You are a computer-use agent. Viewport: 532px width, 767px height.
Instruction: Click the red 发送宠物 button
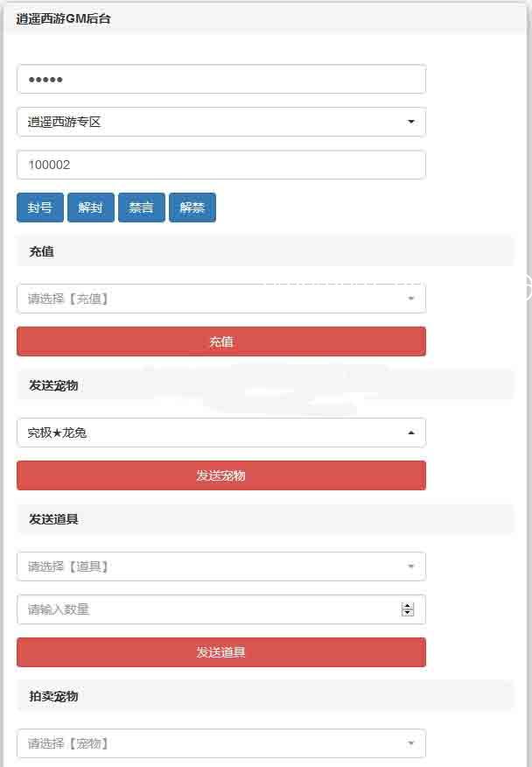point(221,475)
